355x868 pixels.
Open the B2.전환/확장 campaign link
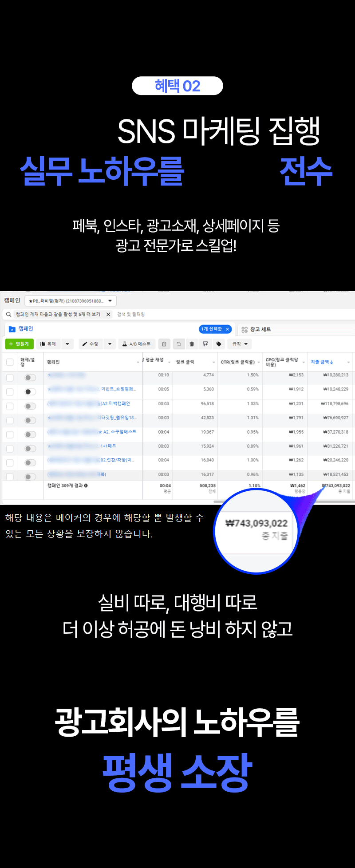91,460
